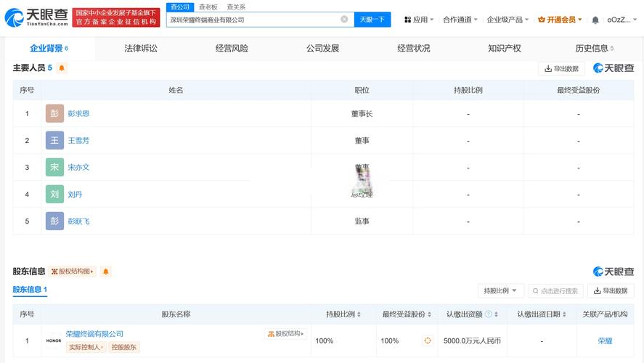Export 主要人员 data with 导出数据
644x363 pixels.
(561, 68)
